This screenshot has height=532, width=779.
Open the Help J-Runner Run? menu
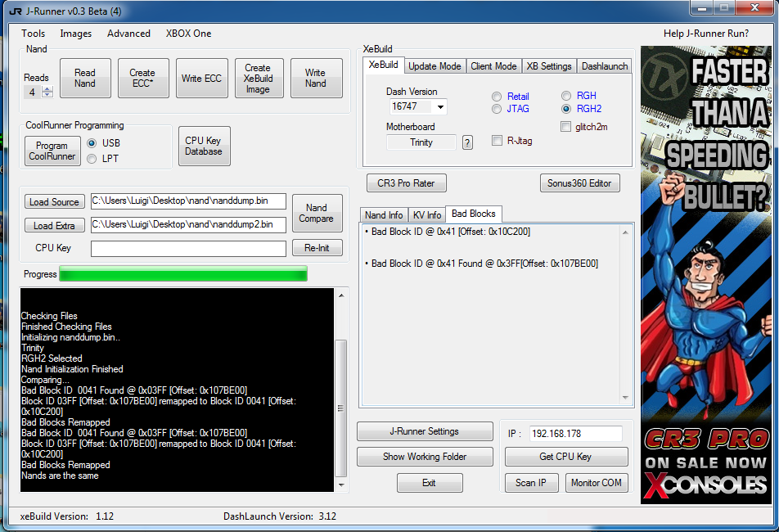click(x=706, y=34)
